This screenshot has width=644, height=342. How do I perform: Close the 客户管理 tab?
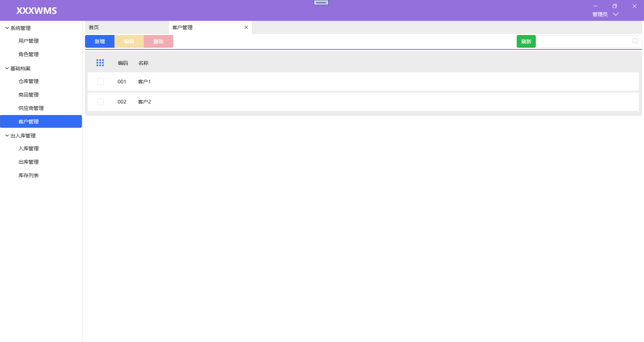point(246,27)
